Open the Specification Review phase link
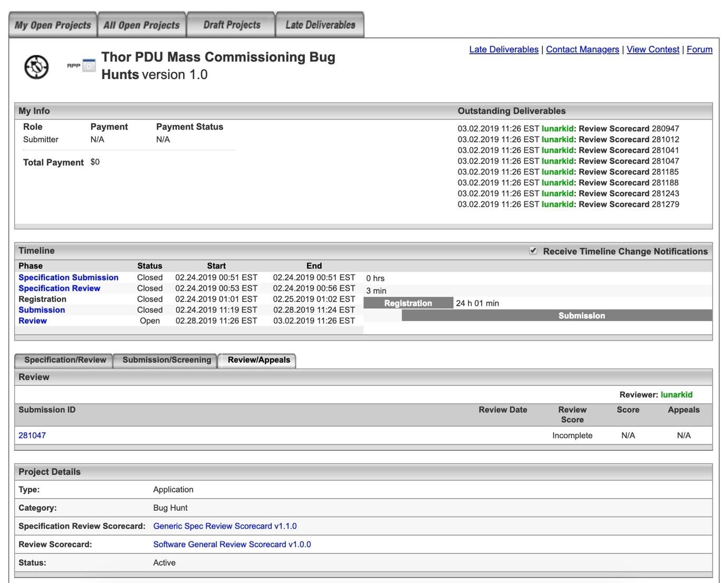The image size is (728, 583). pyautogui.click(x=59, y=288)
